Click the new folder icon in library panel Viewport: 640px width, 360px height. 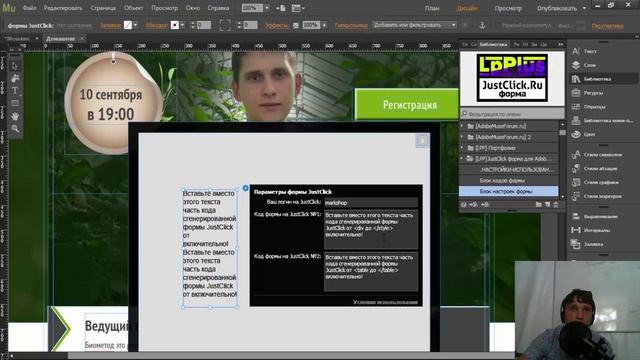538,204
